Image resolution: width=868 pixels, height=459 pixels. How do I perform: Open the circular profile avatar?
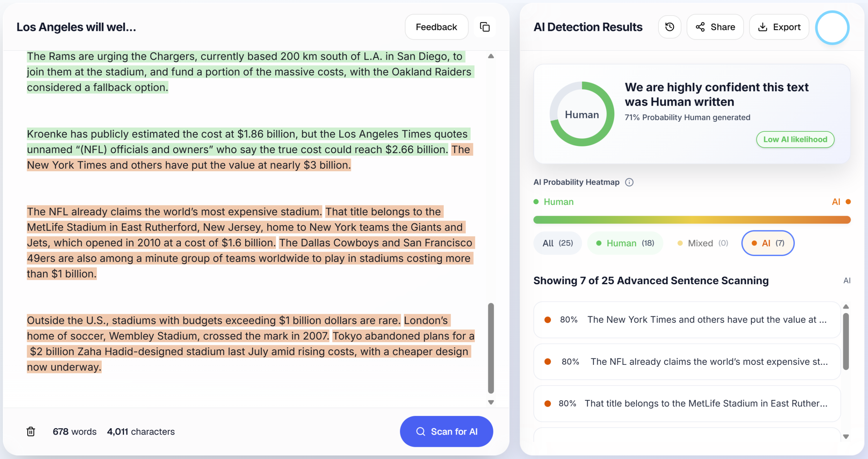point(832,27)
